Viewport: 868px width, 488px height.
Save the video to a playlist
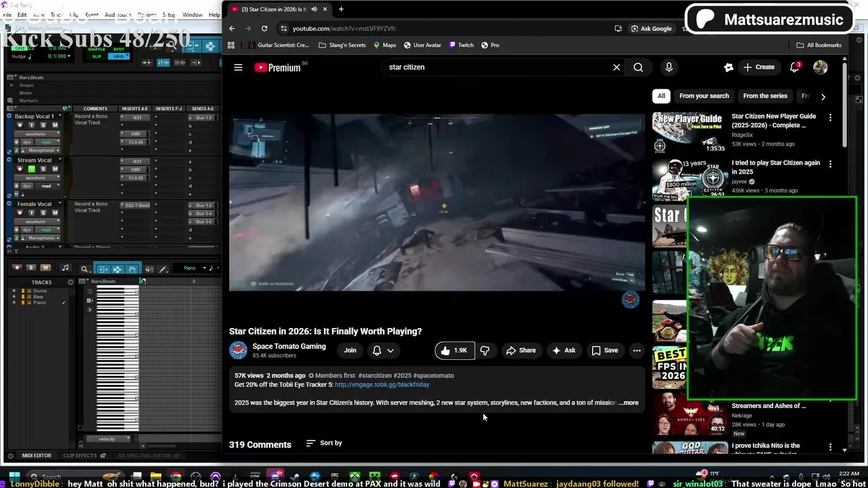(x=605, y=350)
